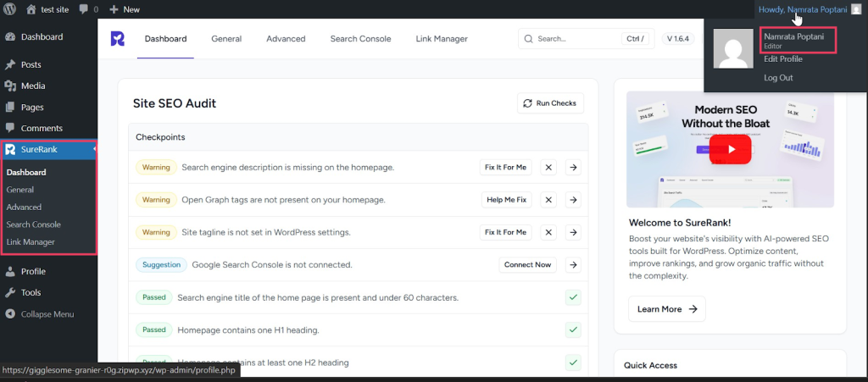The width and height of the screenshot is (868, 382).
Task: Click the Site SEO Audit heading
Action: click(x=175, y=103)
